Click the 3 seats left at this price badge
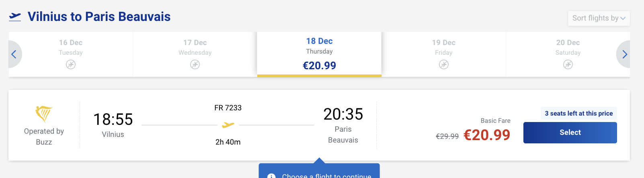 578,114
